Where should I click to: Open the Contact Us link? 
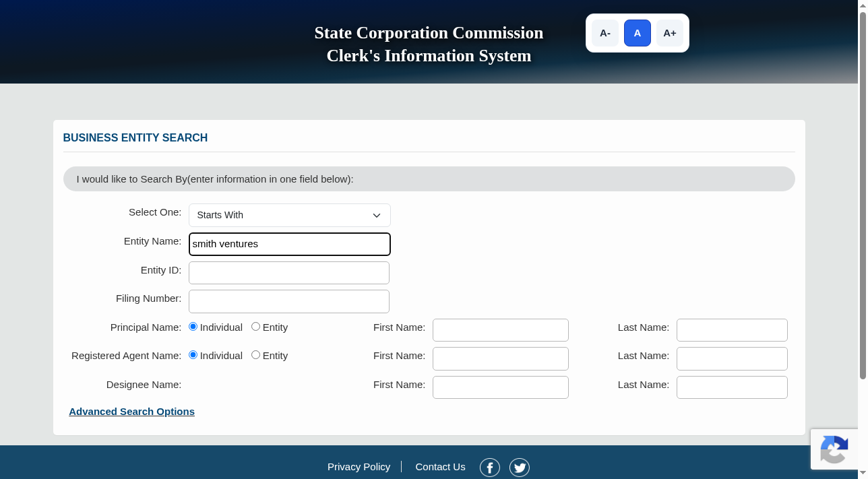pos(440,467)
